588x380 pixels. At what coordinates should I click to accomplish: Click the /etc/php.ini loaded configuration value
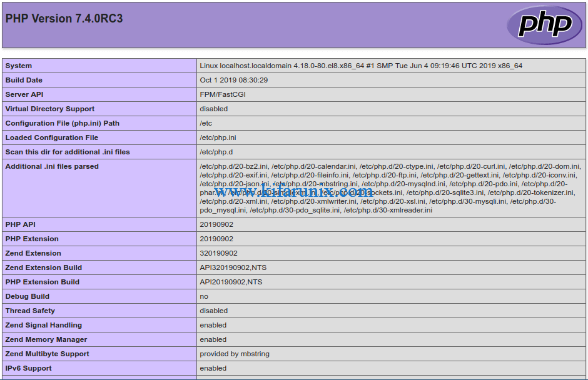pyautogui.click(x=218, y=137)
